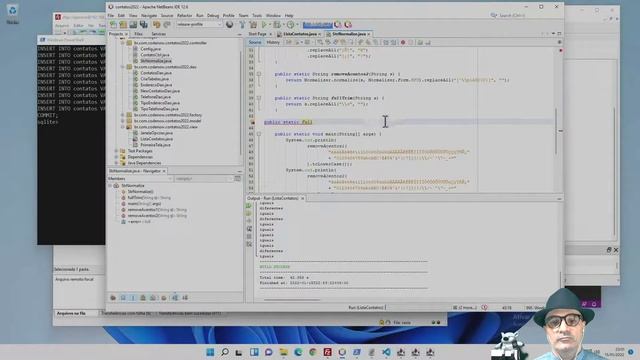This screenshot has height=360, width=640.
Task: Click the Clean and Build icon
Action: (253, 24)
